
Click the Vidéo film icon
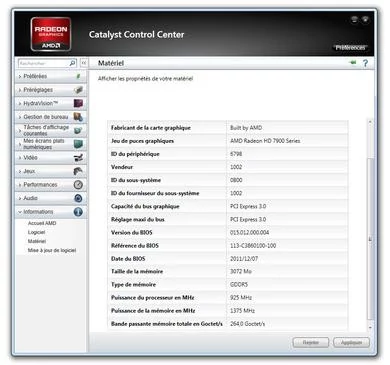[78, 158]
